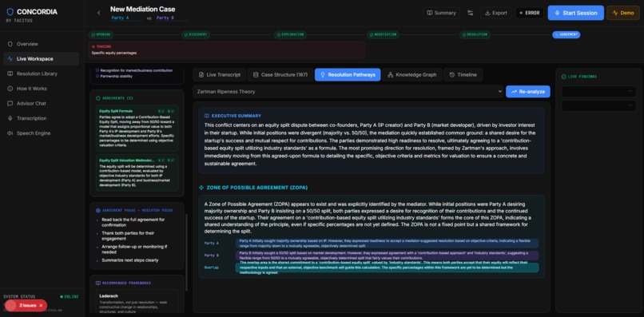Click the Transcription microphone icon

(x=10, y=118)
